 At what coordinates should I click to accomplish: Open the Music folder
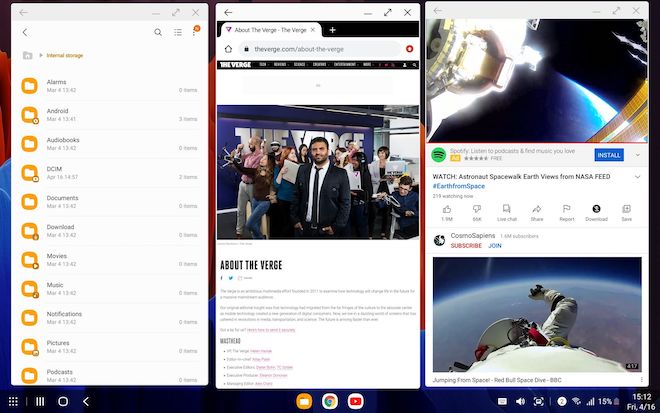coord(109,289)
